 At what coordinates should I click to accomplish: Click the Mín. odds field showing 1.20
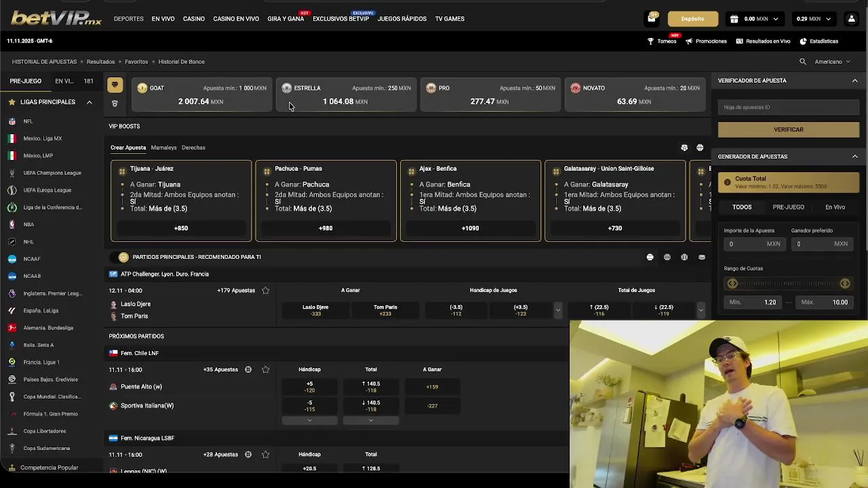point(753,302)
